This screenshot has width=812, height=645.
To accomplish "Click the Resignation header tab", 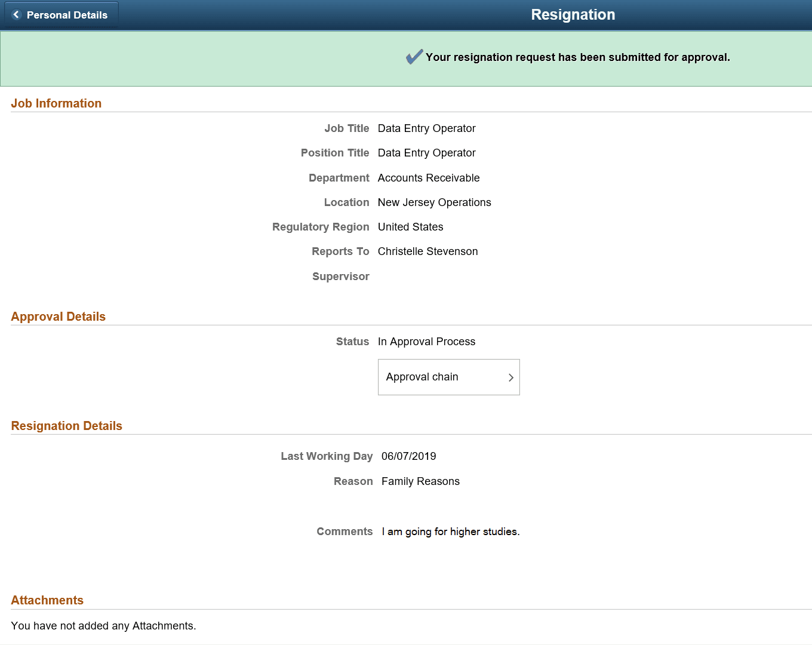I will (573, 14).
